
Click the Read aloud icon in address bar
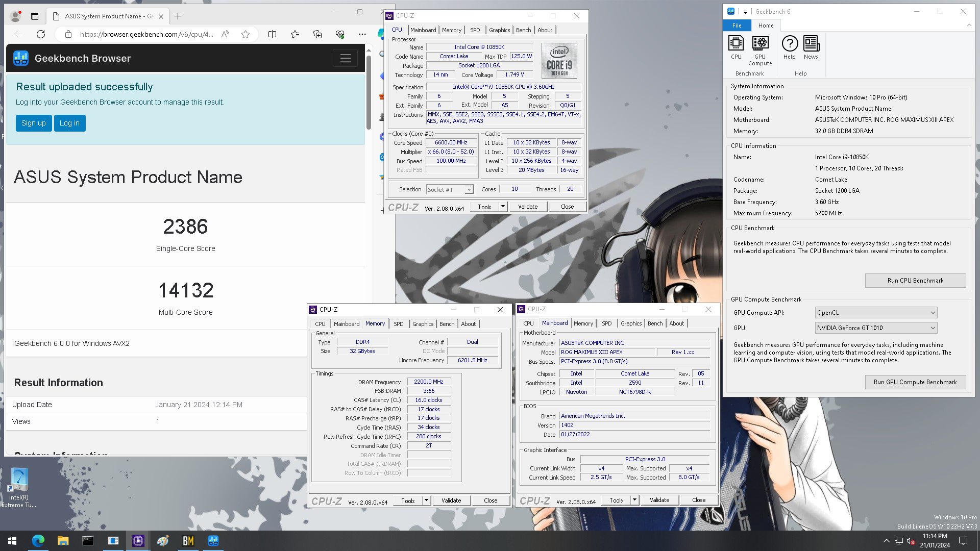click(x=225, y=34)
